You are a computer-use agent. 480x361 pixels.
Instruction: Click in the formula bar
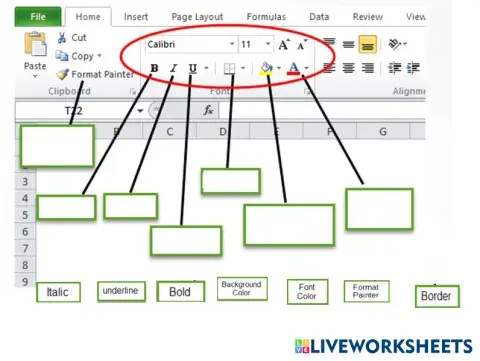pos(322,110)
